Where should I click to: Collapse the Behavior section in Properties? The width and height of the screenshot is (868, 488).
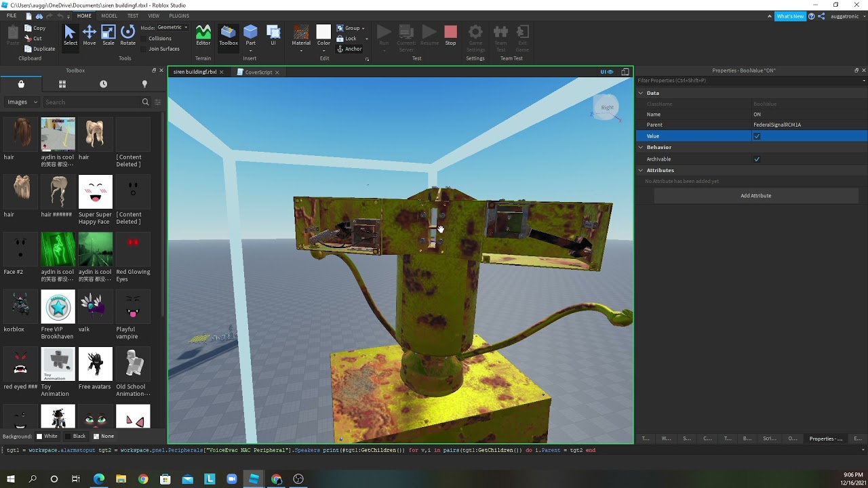click(x=641, y=147)
